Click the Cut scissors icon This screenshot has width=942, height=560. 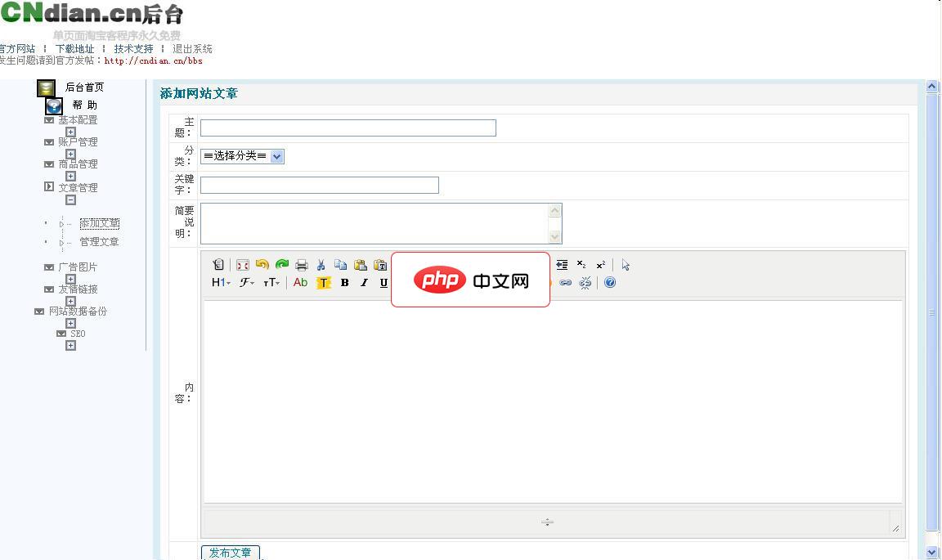click(x=321, y=265)
